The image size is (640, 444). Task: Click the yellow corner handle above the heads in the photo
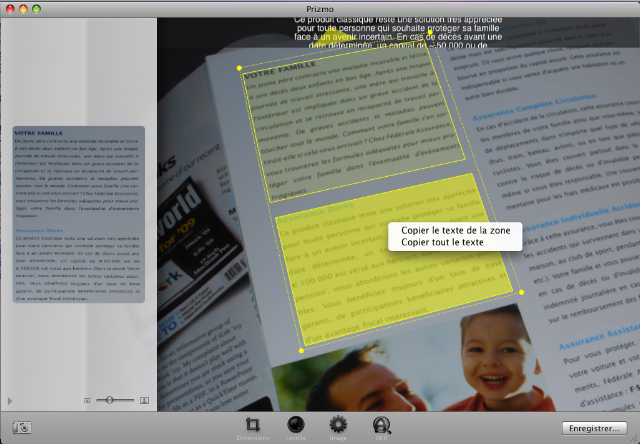522,292
